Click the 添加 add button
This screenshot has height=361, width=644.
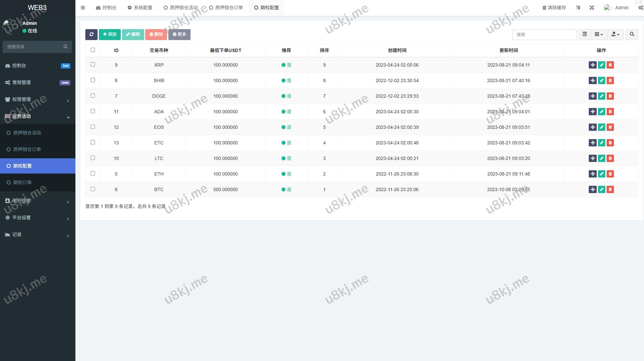[x=109, y=34]
